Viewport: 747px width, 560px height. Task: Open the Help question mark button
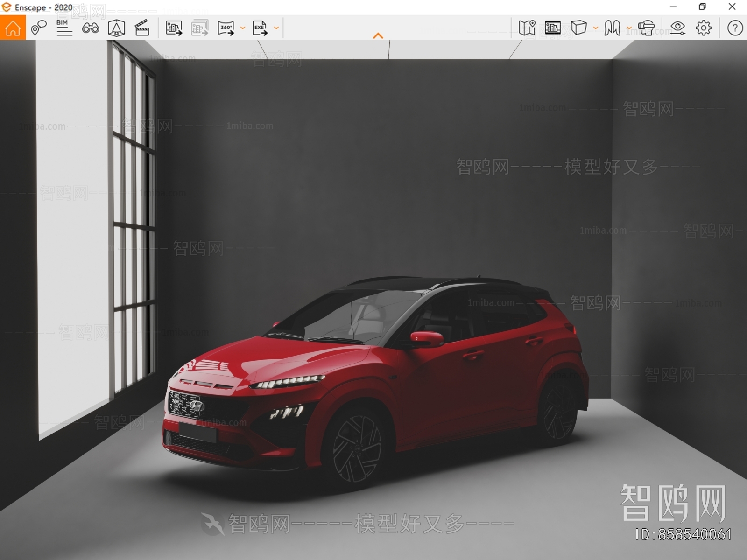[735, 28]
